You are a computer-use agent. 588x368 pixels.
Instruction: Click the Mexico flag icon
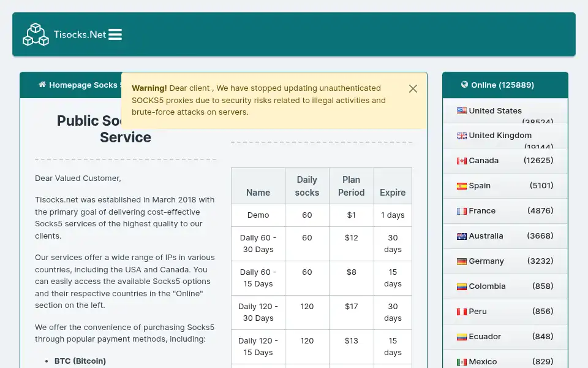pyautogui.click(x=462, y=362)
